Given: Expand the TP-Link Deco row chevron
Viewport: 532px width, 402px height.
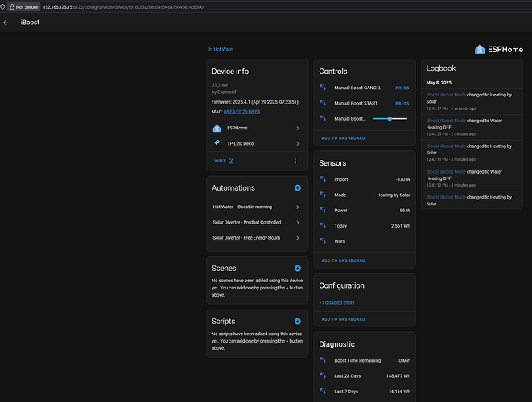Looking at the screenshot, I should (x=298, y=144).
